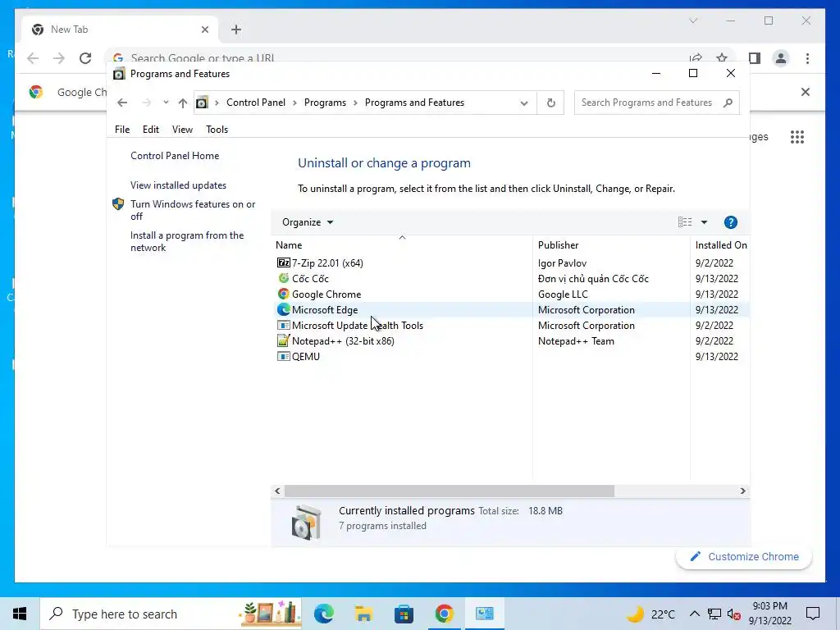
Task: Click the Control Panel icon in address bar
Action: [x=202, y=103]
